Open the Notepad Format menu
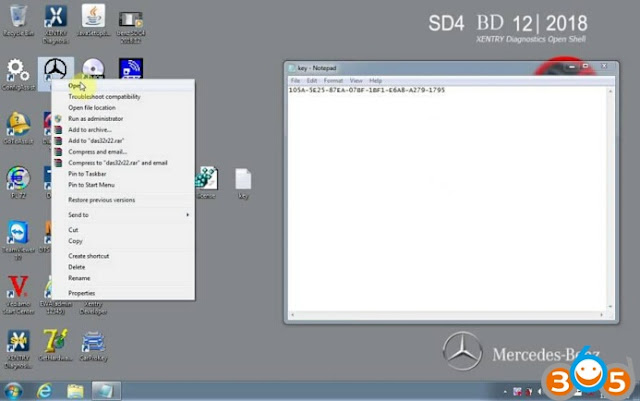 point(333,81)
